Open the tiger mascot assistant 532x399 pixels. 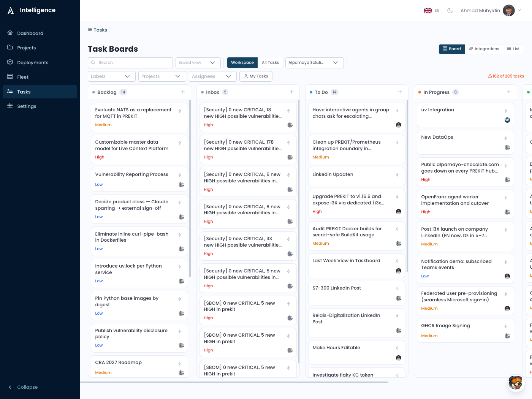[x=516, y=383]
